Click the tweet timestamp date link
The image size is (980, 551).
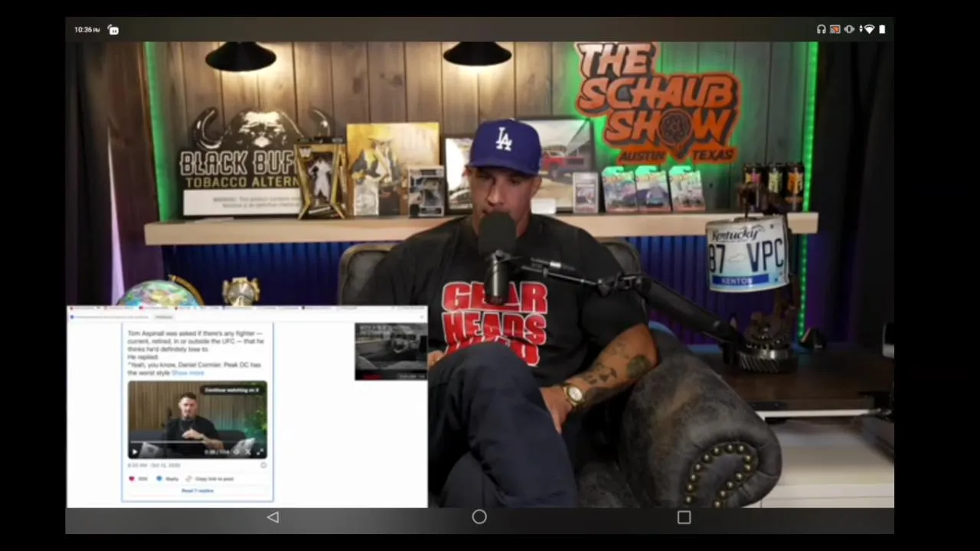154,465
